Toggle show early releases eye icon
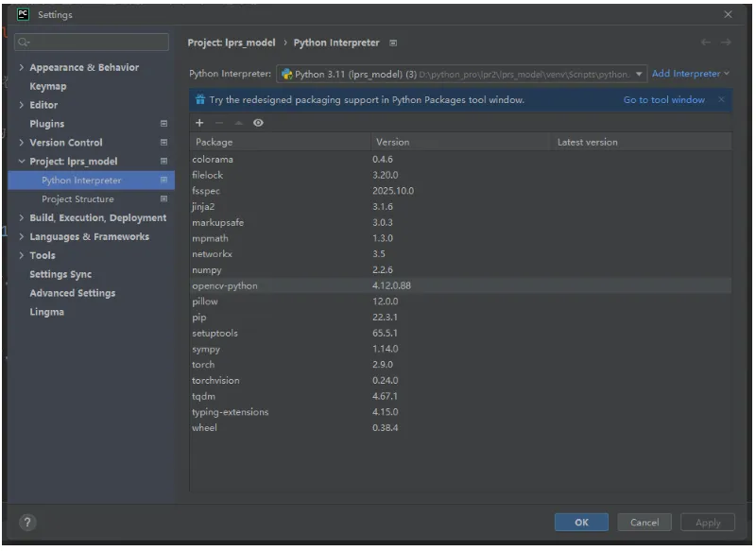Image resolution: width=756 pixels, height=551 pixels. click(x=258, y=123)
